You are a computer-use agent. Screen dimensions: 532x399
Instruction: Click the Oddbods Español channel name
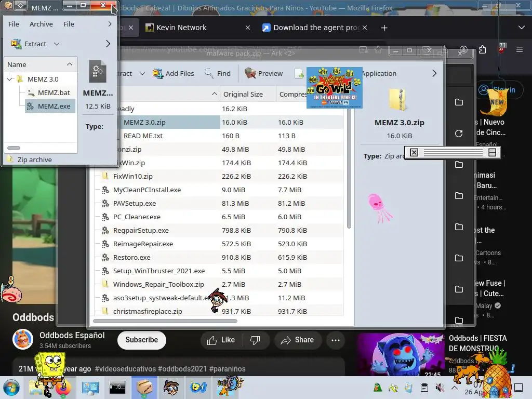(x=72, y=335)
